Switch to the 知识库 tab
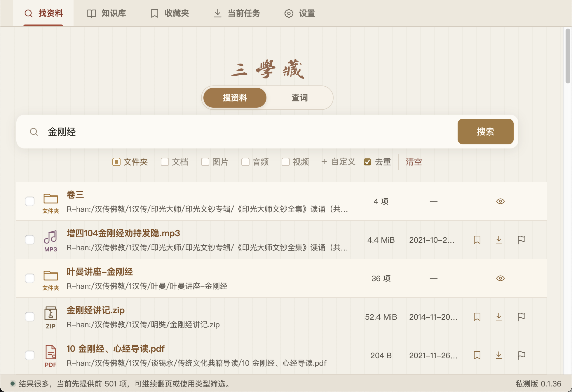The width and height of the screenshot is (572, 392). tap(107, 13)
